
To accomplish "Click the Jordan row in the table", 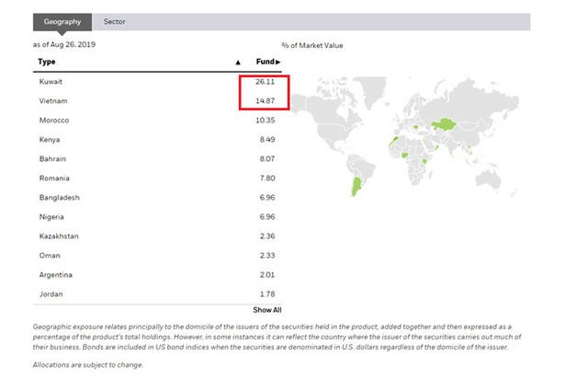I will (51, 293).
